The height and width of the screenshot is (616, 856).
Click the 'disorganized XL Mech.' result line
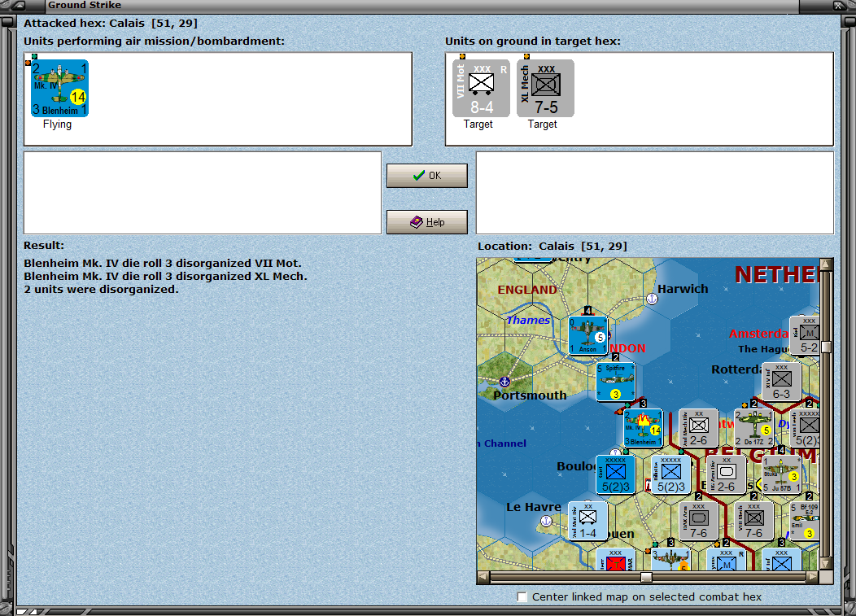pyautogui.click(x=165, y=277)
